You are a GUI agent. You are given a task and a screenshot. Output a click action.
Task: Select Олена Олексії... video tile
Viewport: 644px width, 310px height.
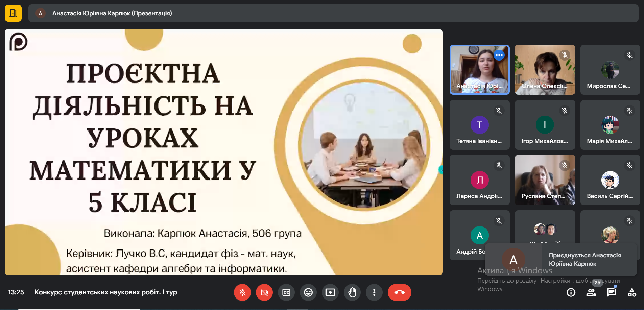(x=545, y=70)
